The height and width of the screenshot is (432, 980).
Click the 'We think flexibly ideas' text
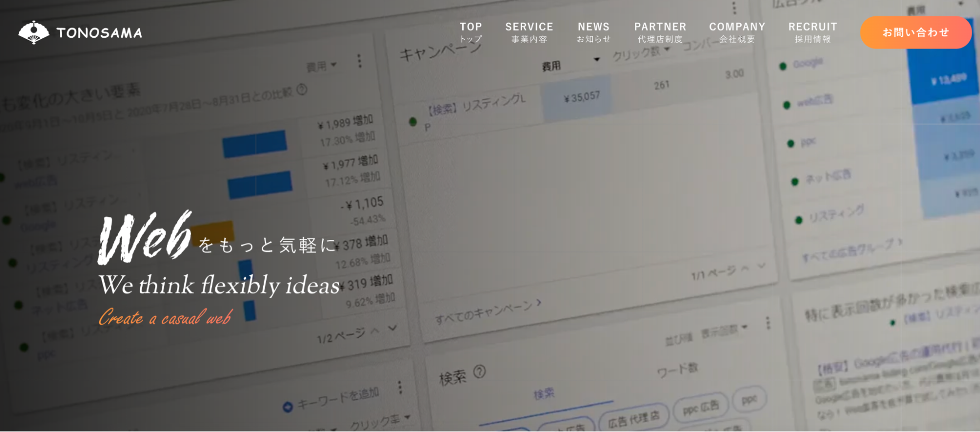click(x=219, y=286)
